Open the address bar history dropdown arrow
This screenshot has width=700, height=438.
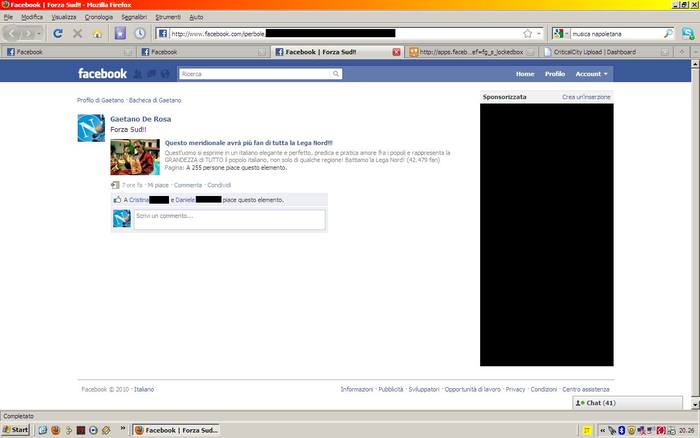tap(538, 33)
